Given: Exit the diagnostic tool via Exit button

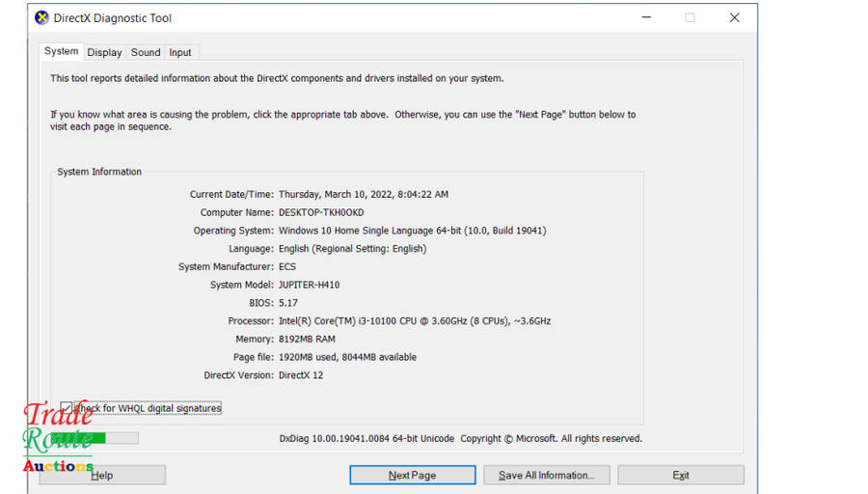Looking at the screenshot, I should [x=681, y=475].
